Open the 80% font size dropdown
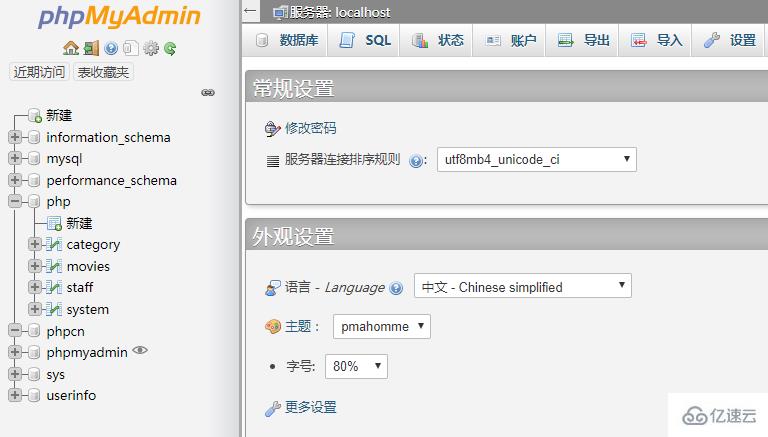768x437 pixels. point(356,366)
